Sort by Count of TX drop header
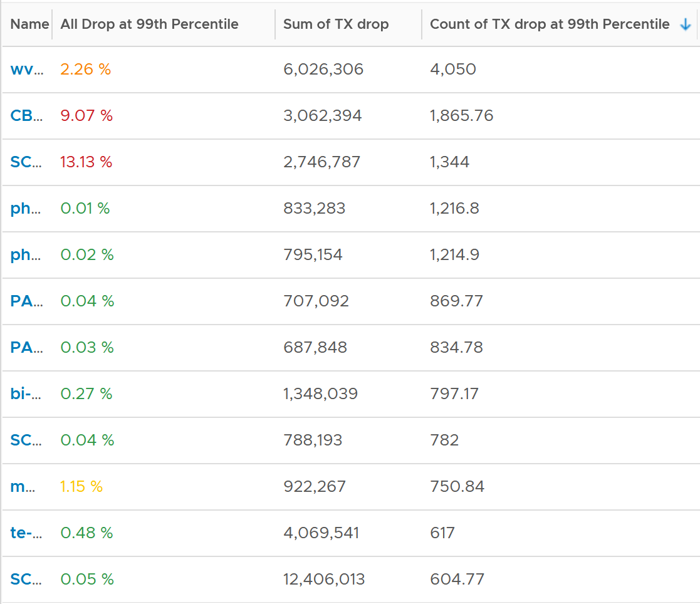700x604 pixels. pyautogui.click(x=550, y=24)
